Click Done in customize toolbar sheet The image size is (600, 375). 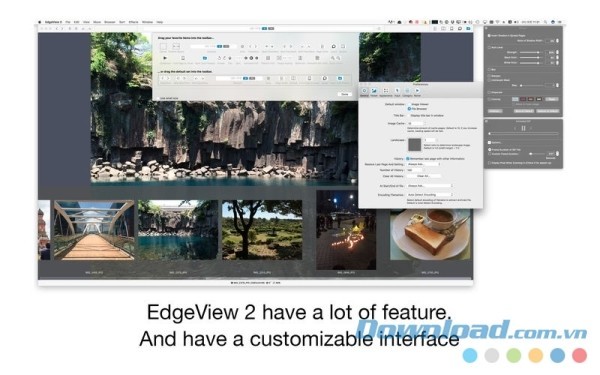(x=344, y=94)
